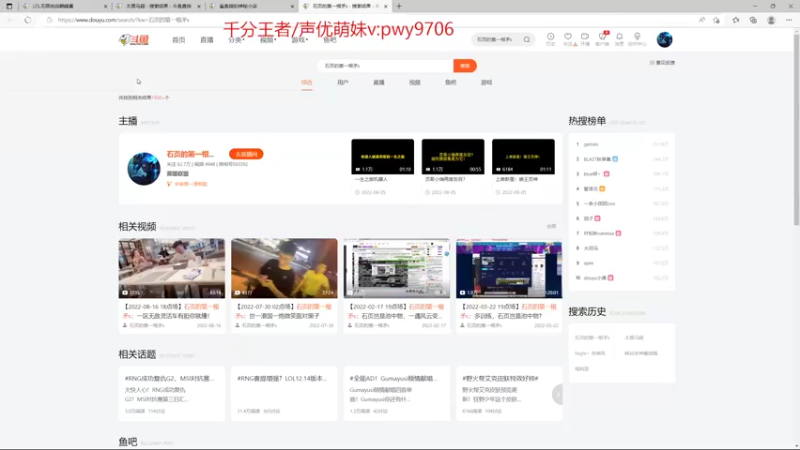The height and width of the screenshot is (450, 800).
Task: Click the start broadcast camera icon
Action: 585,39
